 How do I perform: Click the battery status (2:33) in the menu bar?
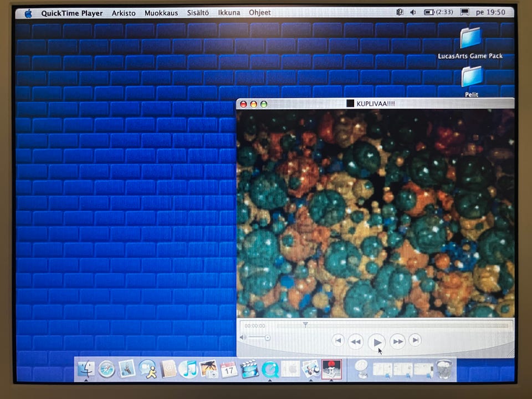(438, 12)
